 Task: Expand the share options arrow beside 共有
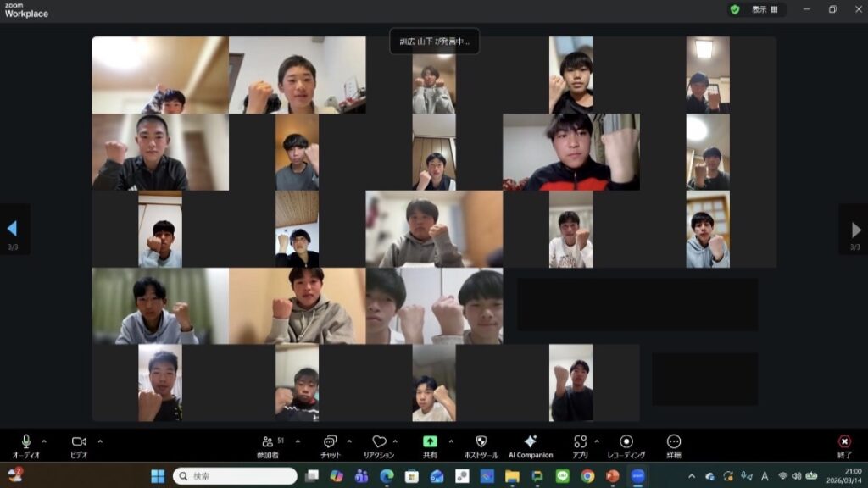coord(450,441)
